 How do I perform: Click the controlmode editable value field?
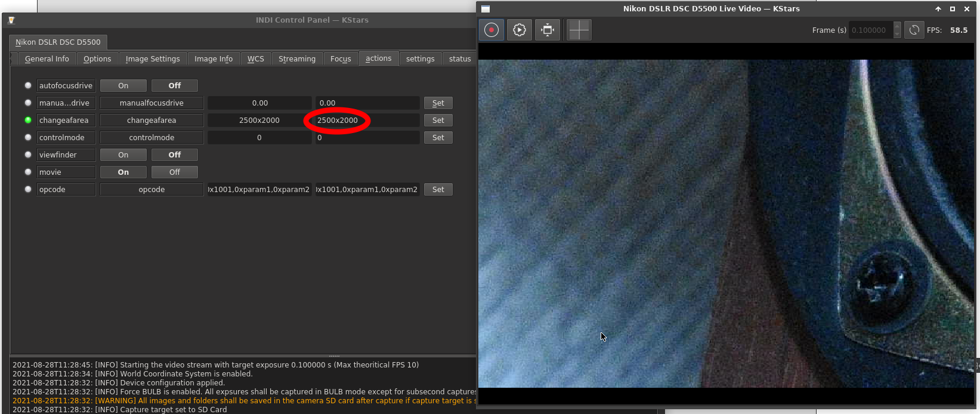[x=367, y=138]
